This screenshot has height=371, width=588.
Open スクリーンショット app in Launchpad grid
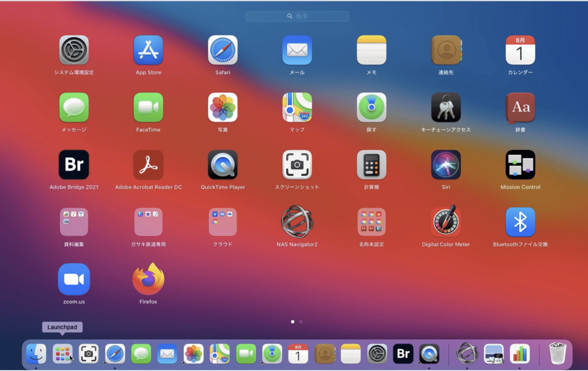coord(297,164)
